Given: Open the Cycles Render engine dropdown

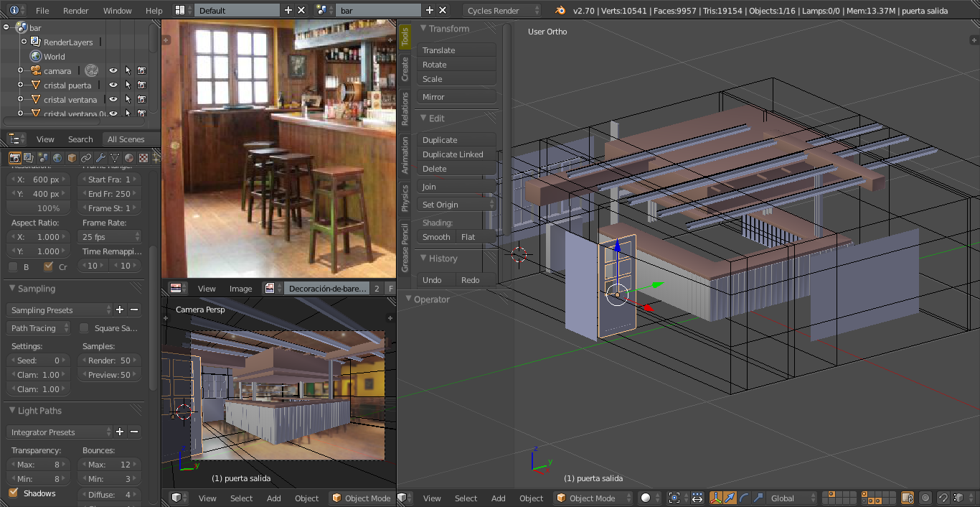Looking at the screenshot, I should click(x=502, y=11).
